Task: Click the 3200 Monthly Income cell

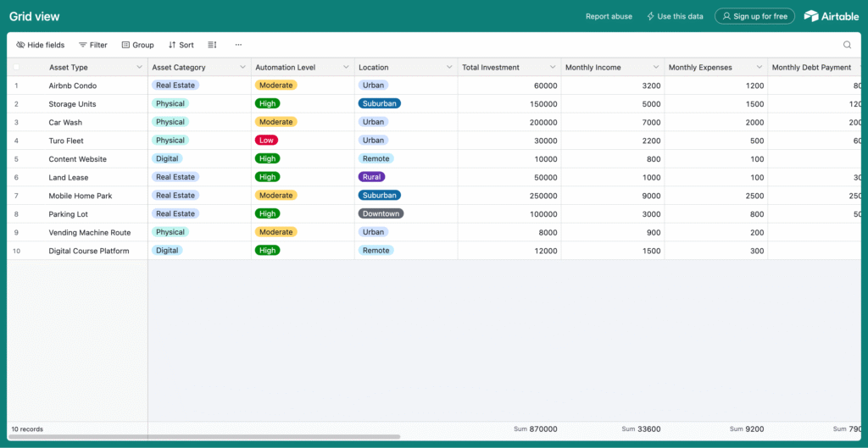Action: click(613, 86)
